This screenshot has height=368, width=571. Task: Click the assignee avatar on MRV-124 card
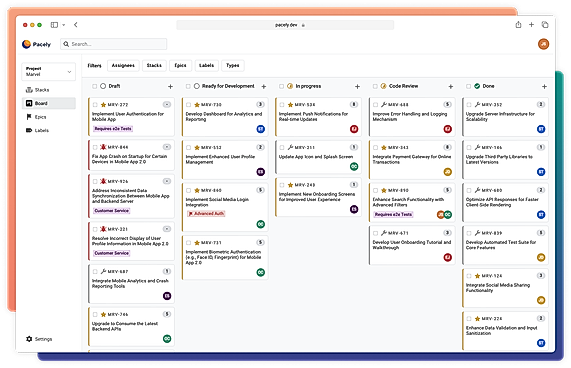click(541, 300)
